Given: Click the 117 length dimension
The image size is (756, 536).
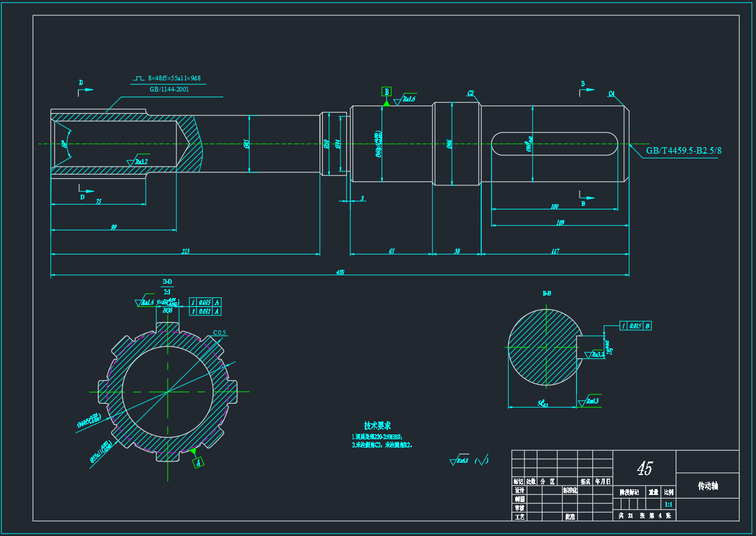Looking at the screenshot, I should pos(555,252).
